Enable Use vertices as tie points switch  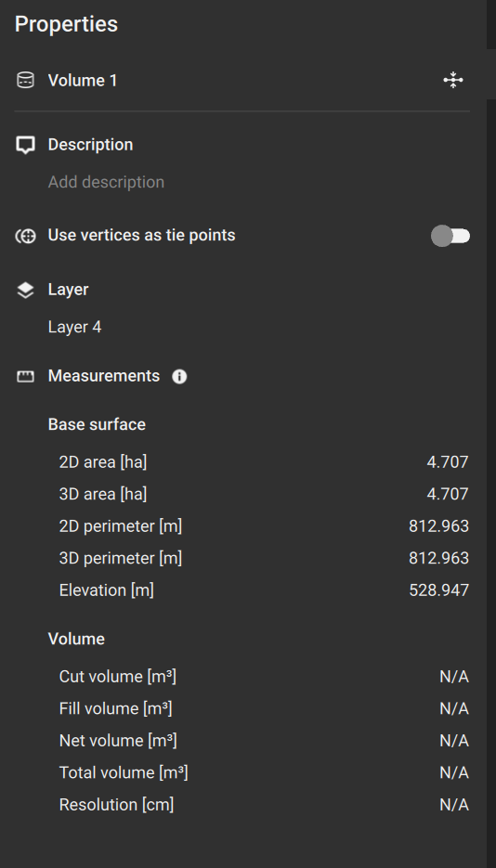450,237
